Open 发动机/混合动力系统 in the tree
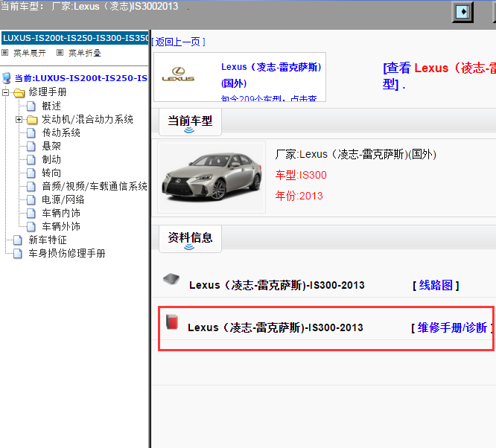 pyautogui.click(x=87, y=119)
